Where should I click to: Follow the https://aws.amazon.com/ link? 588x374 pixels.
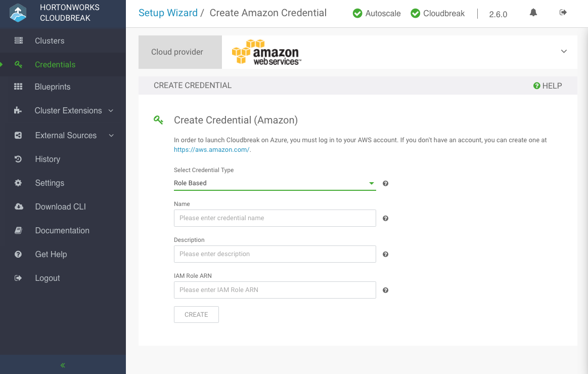tap(212, 150)
